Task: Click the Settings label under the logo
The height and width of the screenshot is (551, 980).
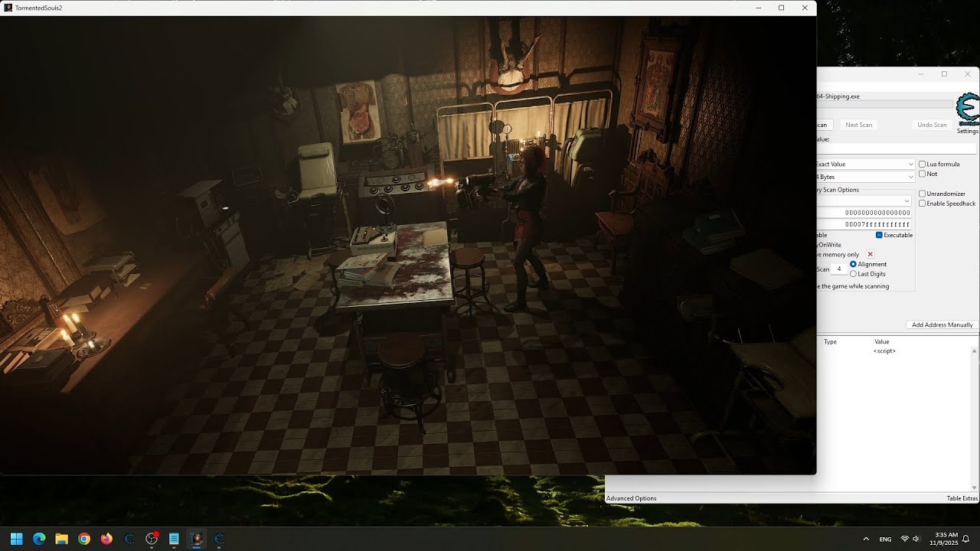Action: click(968, 131)
